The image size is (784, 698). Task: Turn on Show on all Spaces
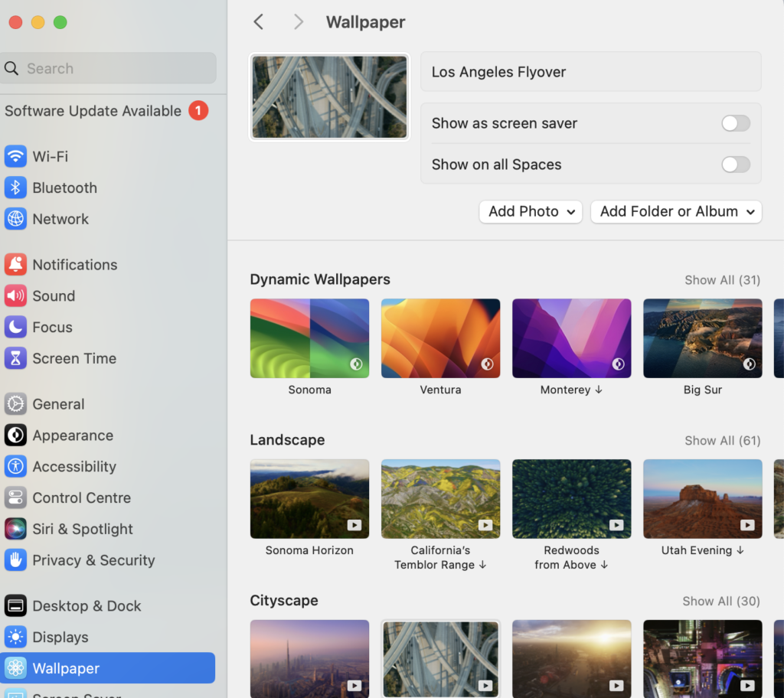point(735,165)
